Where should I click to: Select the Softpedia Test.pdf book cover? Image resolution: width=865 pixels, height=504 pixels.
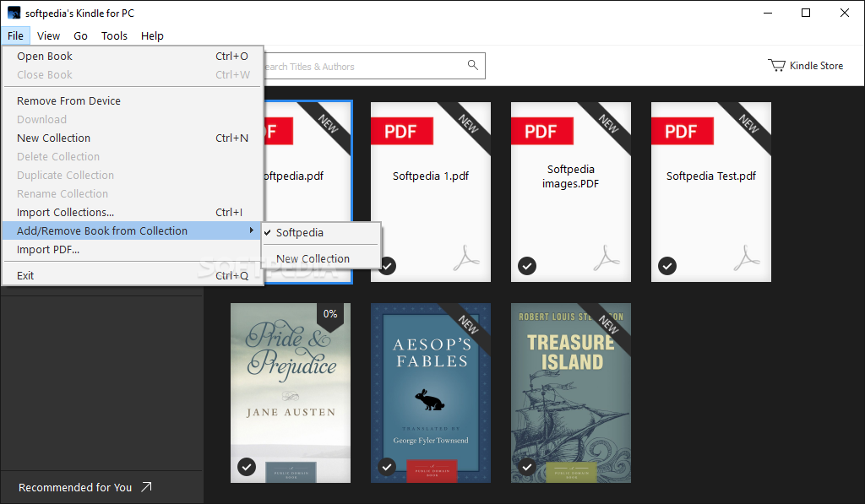[x=711, y=192]
